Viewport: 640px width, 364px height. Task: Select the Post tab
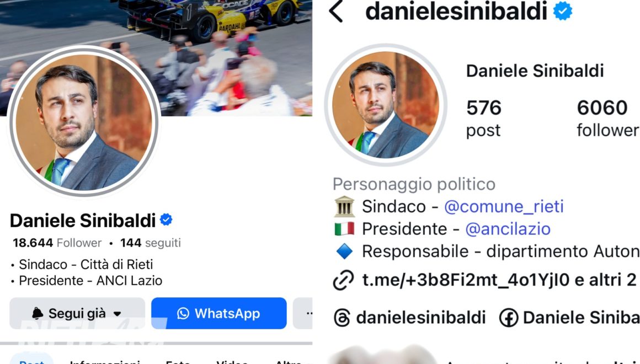pyautogui.click(x=32, y=361)
